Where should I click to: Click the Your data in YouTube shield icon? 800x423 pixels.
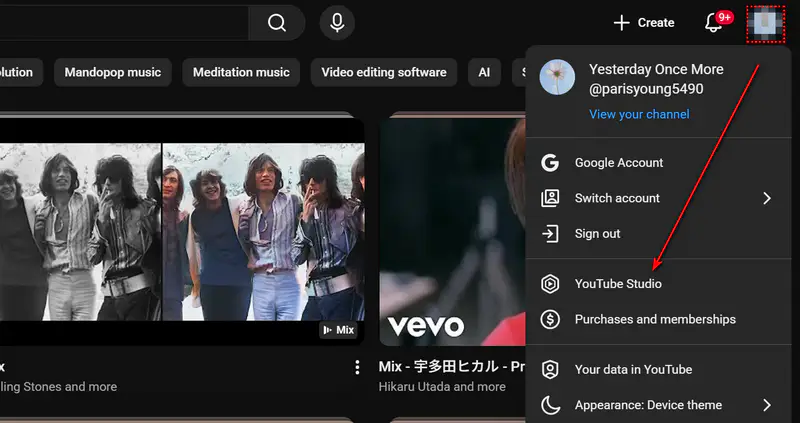point(549,370)
